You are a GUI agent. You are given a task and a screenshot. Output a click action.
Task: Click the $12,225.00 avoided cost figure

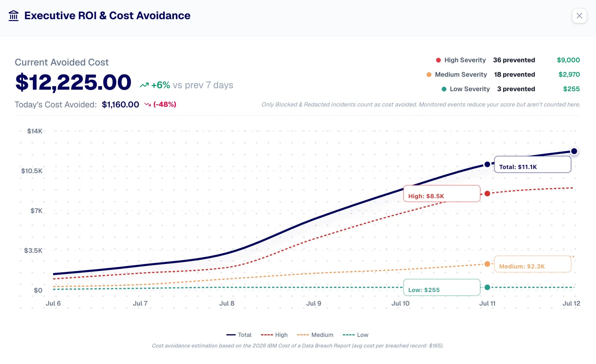pos(73,82)
